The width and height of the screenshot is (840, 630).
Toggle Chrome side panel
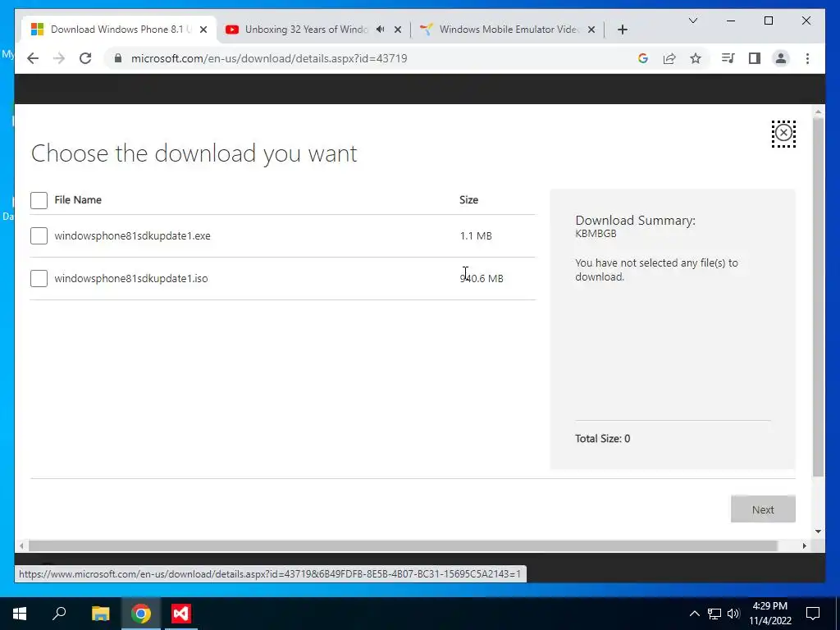pos(755,58)
